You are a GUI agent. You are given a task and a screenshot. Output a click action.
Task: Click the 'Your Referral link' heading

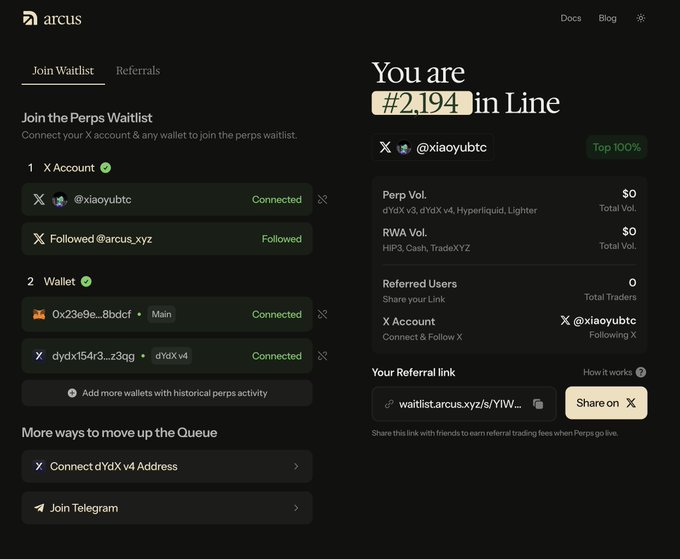point(413,373)
